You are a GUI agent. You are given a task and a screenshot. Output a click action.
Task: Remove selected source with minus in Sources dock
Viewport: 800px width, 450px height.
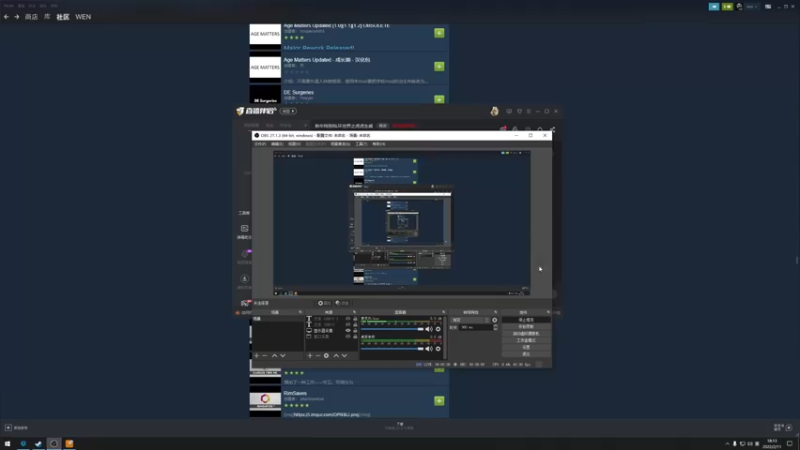click(318, 356)
